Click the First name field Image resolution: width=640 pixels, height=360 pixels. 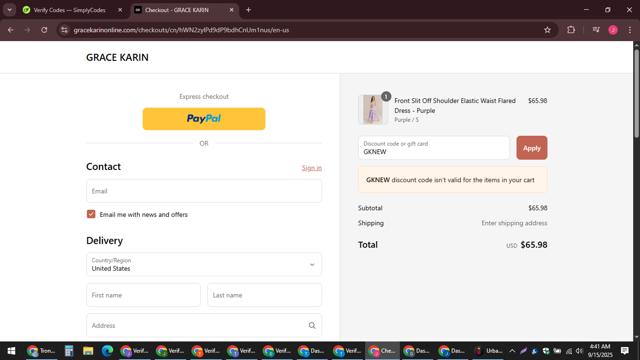(143, 295)
